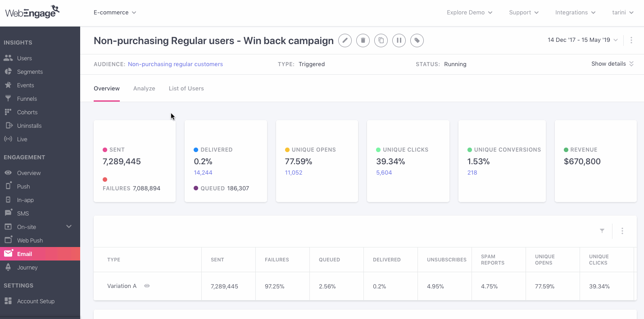Click the Push icon in sidebar

[8, 186]
